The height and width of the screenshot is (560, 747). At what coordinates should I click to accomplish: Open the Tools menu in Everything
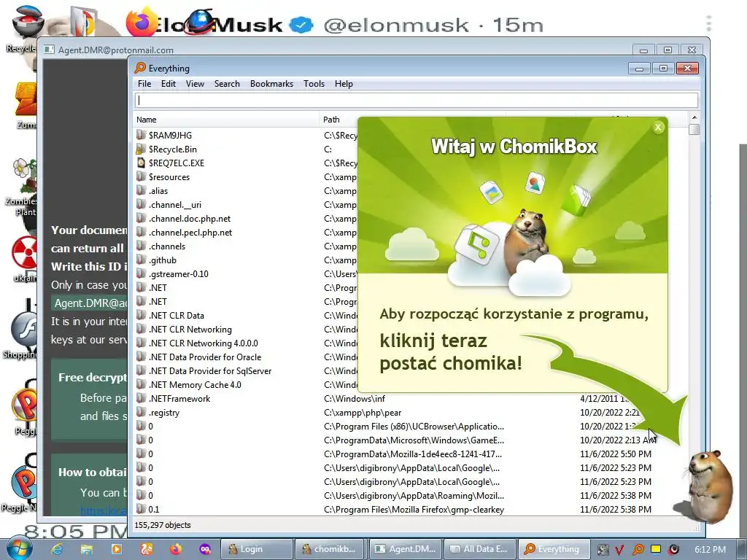click(314, 84)
